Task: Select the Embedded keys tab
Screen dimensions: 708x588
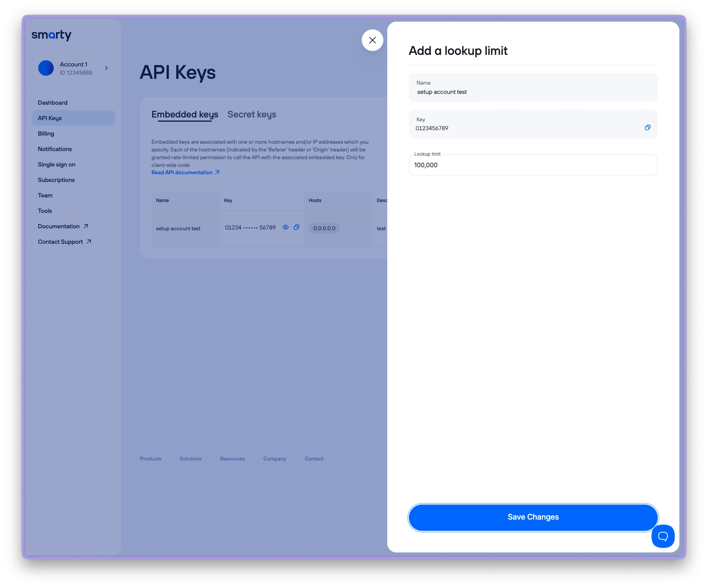Action: pos(185,115)
